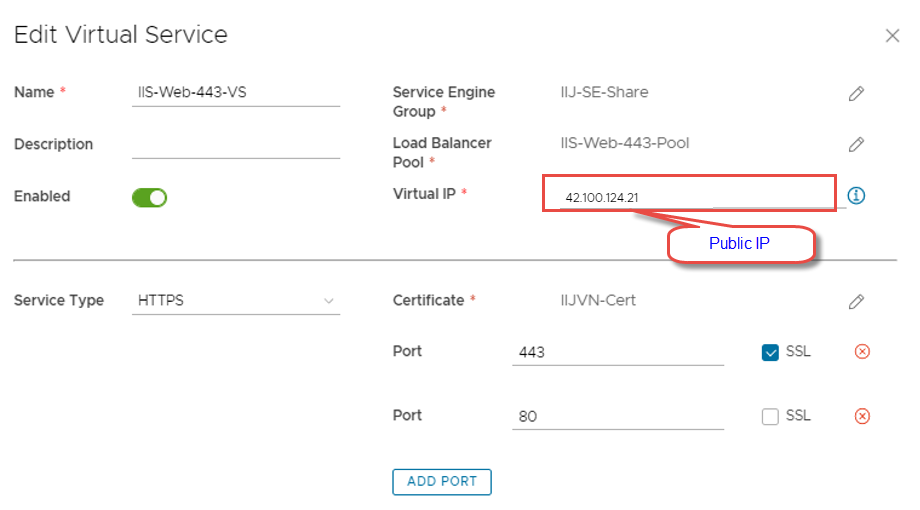Image resolution: width=920 pixels, height=510 pixels.
Task: Click the Virtual IP info icon
Action: [856, 195]
